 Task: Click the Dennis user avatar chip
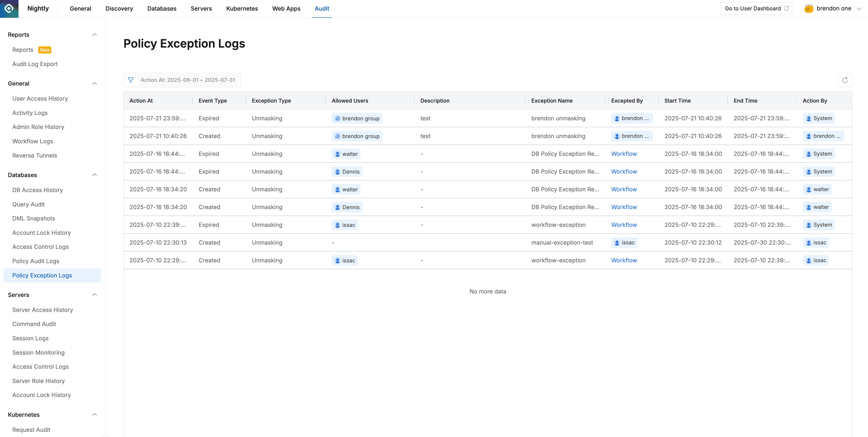tap(347, 171)
